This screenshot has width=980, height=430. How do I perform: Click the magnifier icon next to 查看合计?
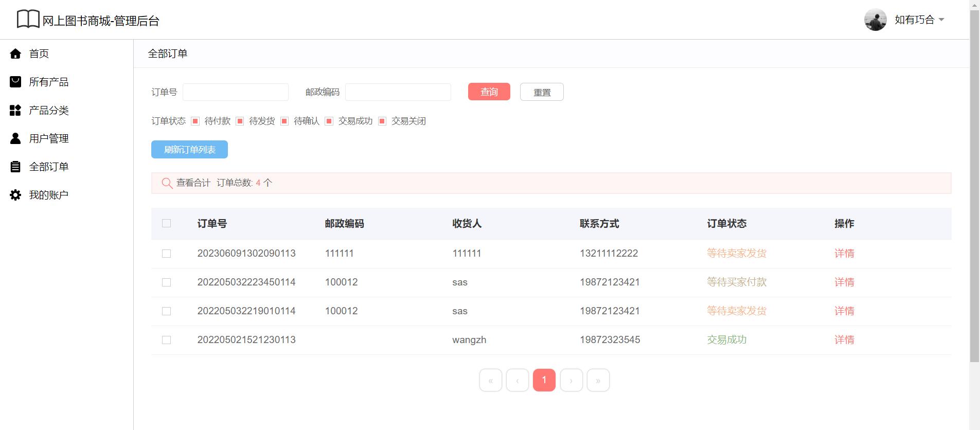pyautogui.click(x=167, y=183)
